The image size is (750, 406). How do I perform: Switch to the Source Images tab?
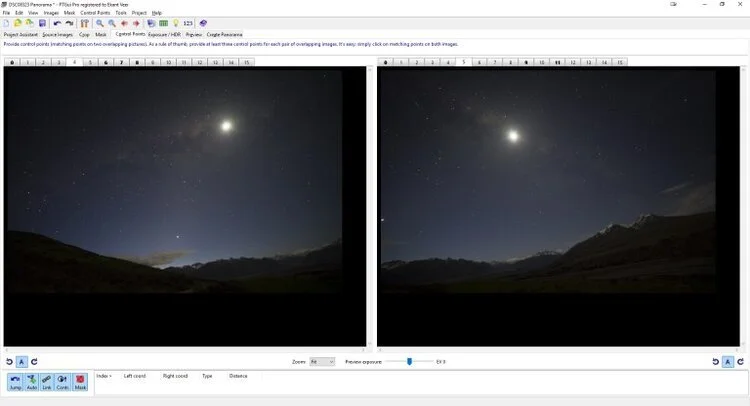[x=57, y=34]
